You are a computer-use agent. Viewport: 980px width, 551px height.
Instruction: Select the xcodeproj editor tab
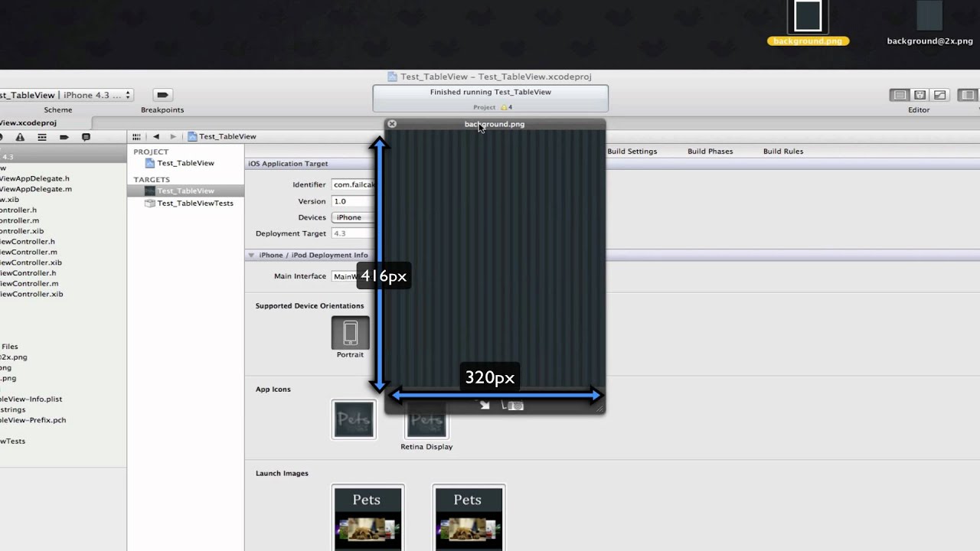tap(46, 122)
